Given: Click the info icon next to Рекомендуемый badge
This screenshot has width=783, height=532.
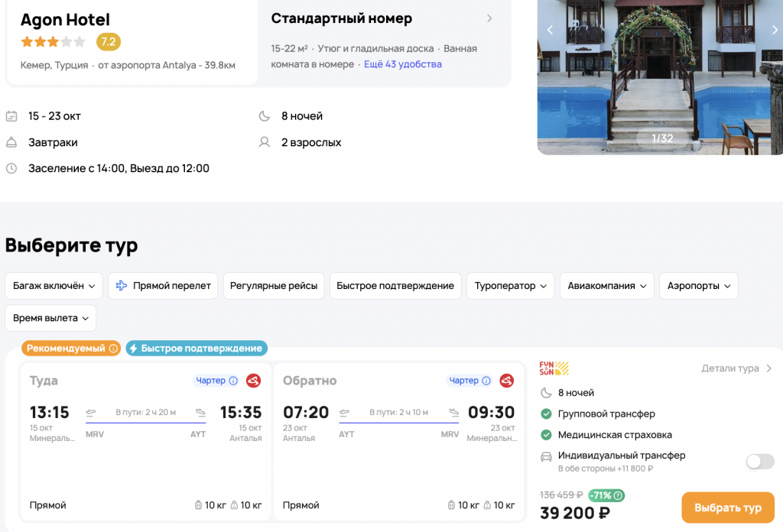Looking at the screenshot, I should coord(113,349).
